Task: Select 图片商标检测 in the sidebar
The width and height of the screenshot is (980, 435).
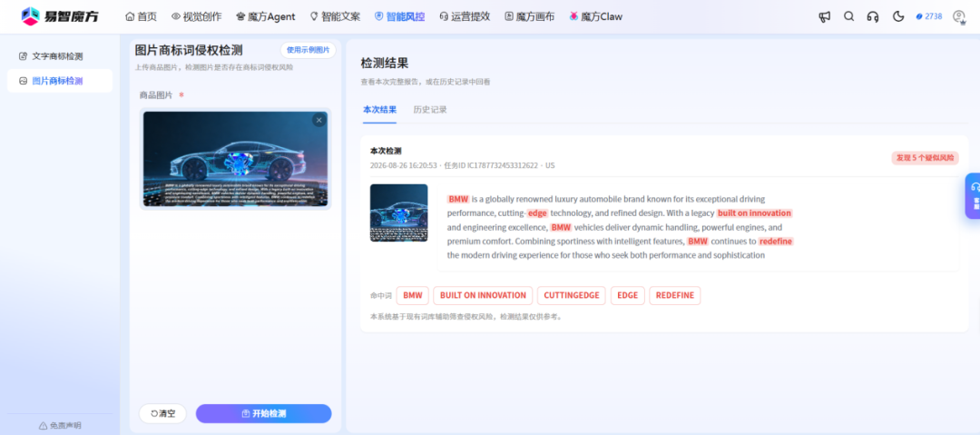Action: point(60,81)
